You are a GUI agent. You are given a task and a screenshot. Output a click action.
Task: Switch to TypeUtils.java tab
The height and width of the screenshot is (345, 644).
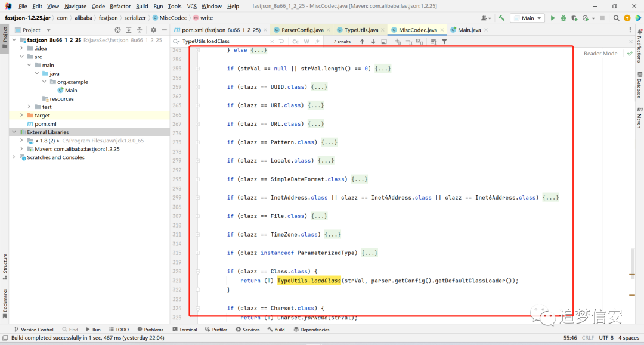(361, 30)
